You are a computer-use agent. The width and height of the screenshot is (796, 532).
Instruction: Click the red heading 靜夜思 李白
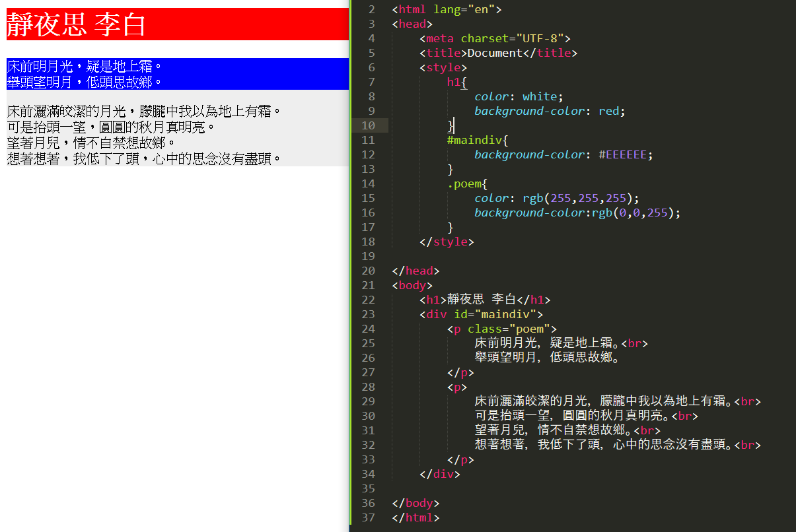[76, 25]
